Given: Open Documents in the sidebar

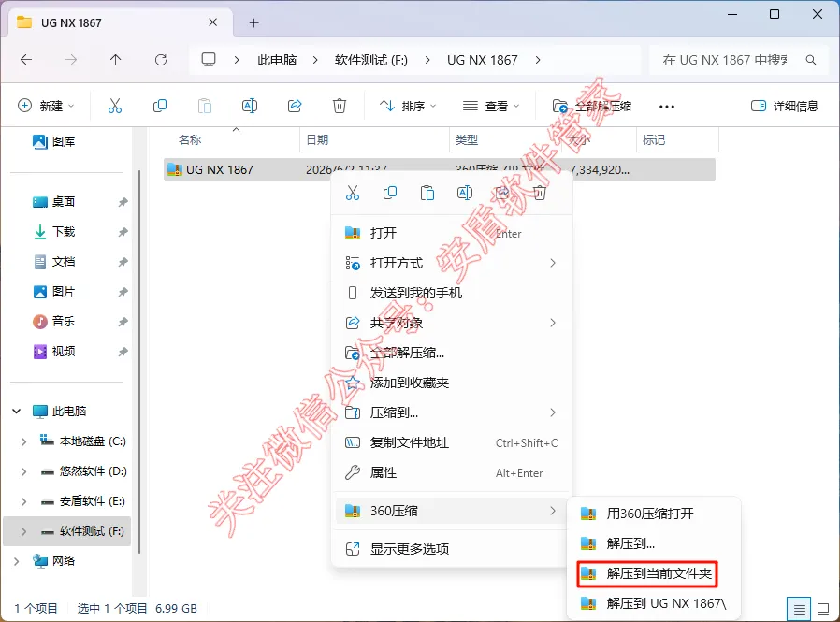Looking at the screenshot, I should [53, 262].
